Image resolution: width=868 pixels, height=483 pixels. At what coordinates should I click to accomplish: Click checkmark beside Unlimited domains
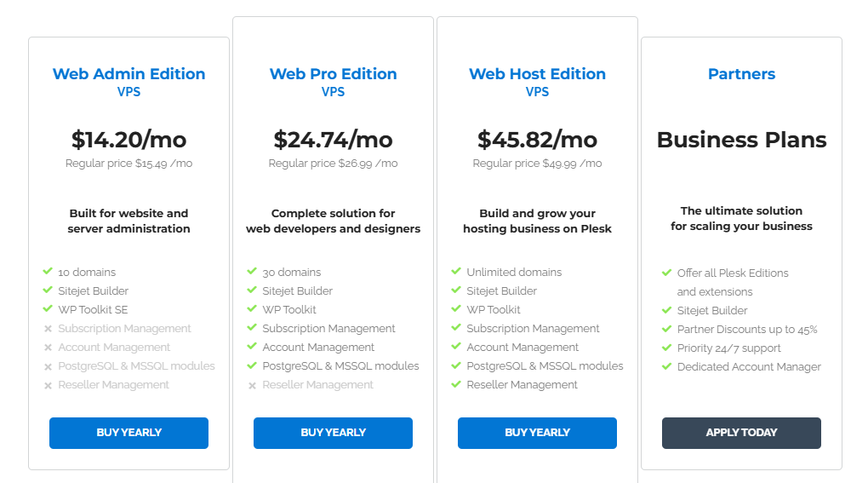coord(456,272)
